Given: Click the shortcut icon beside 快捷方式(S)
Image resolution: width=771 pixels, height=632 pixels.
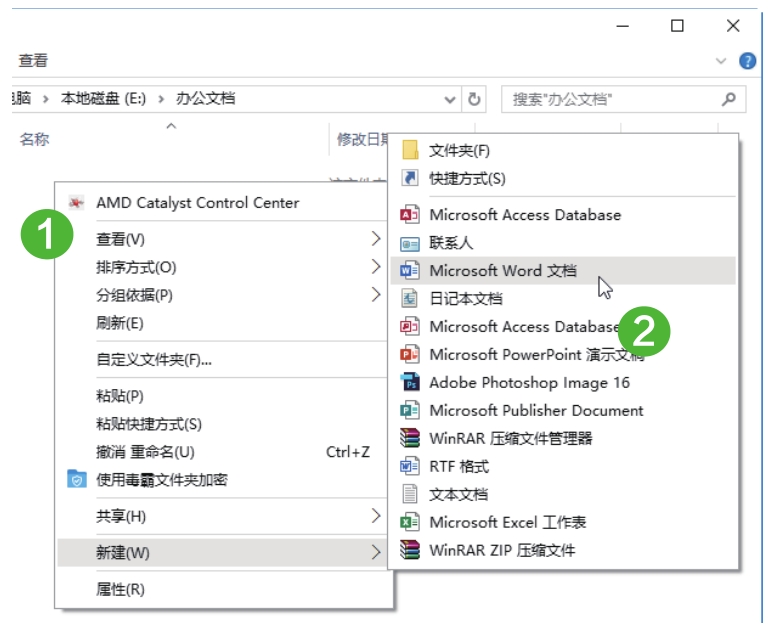Looking at the screenshot, I should (x=410, y=178).
